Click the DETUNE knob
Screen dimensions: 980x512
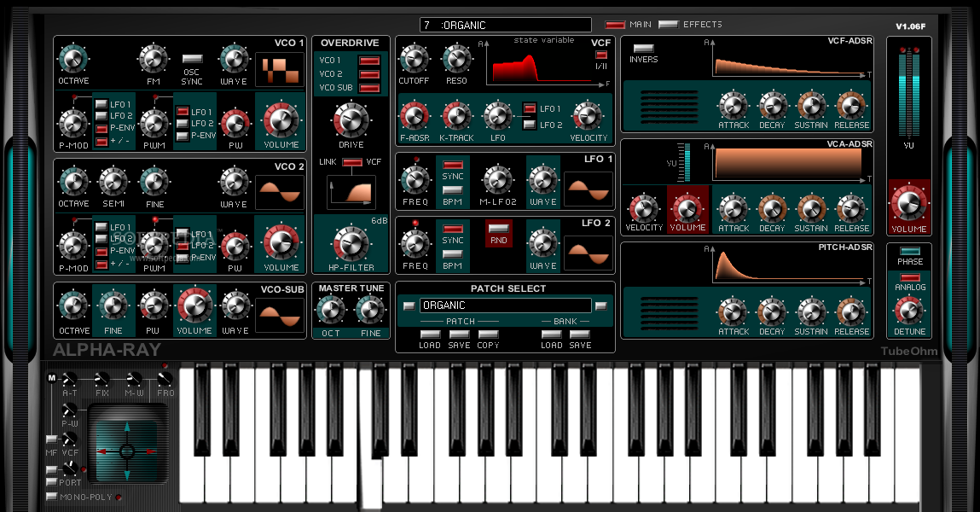pos(909,311)
